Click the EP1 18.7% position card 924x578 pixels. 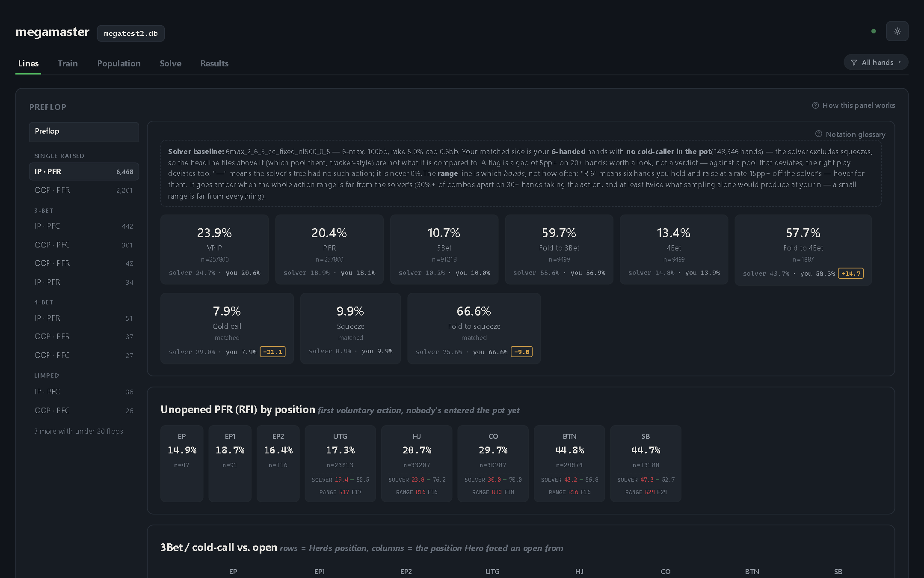pyautogui.click(x=230, y=464)
